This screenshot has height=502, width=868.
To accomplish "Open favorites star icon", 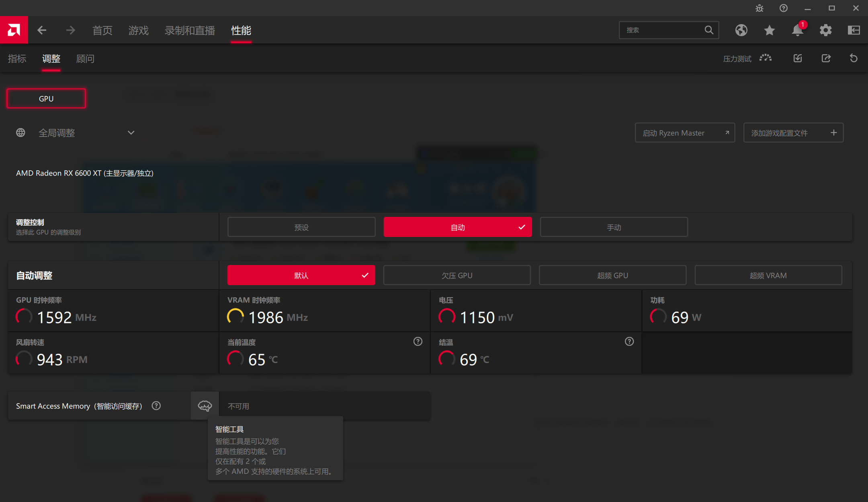I will (x=770, y=30).
